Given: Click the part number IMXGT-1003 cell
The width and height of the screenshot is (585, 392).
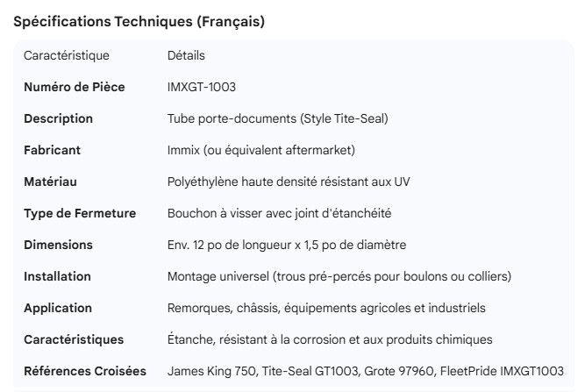Looking at the screenshot, I should pos(201,87).
